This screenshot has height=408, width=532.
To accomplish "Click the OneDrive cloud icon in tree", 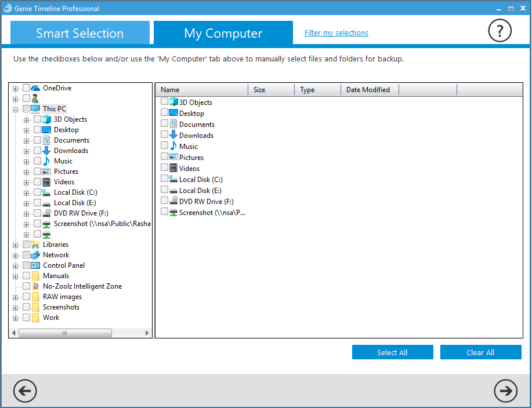I will (x=35, y=88).
